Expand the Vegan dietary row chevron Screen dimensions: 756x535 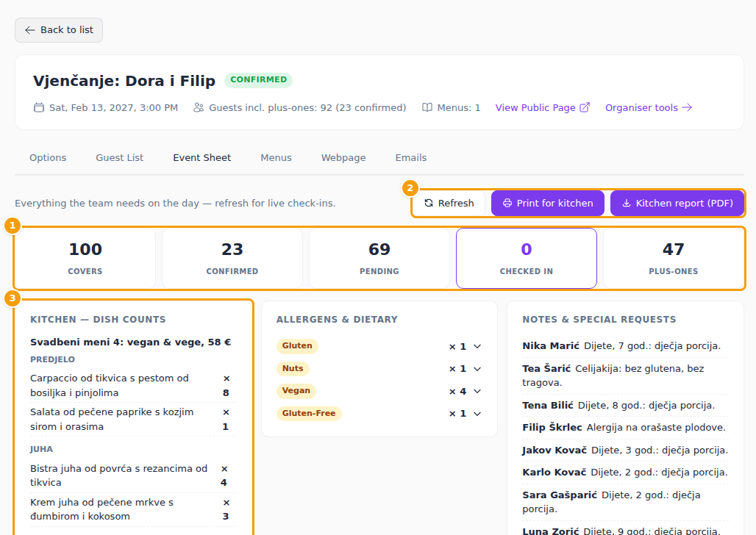[477, 392]
